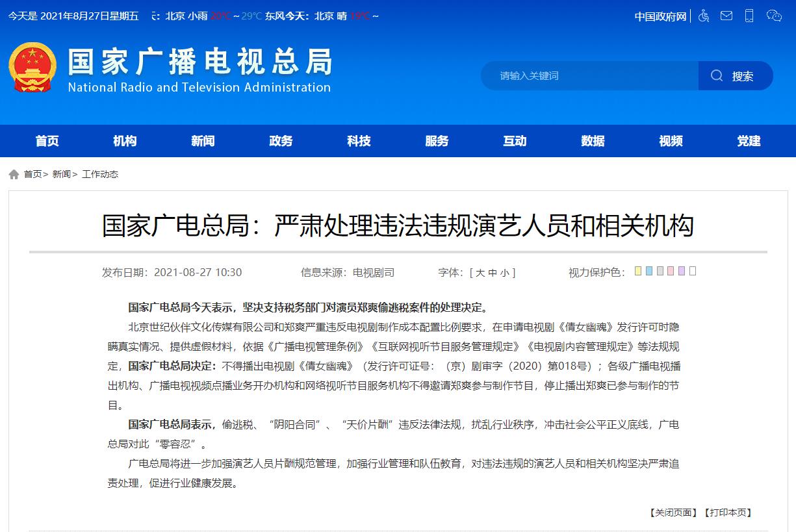Open the 机构 navigation menu item

(x=125, y=141)
